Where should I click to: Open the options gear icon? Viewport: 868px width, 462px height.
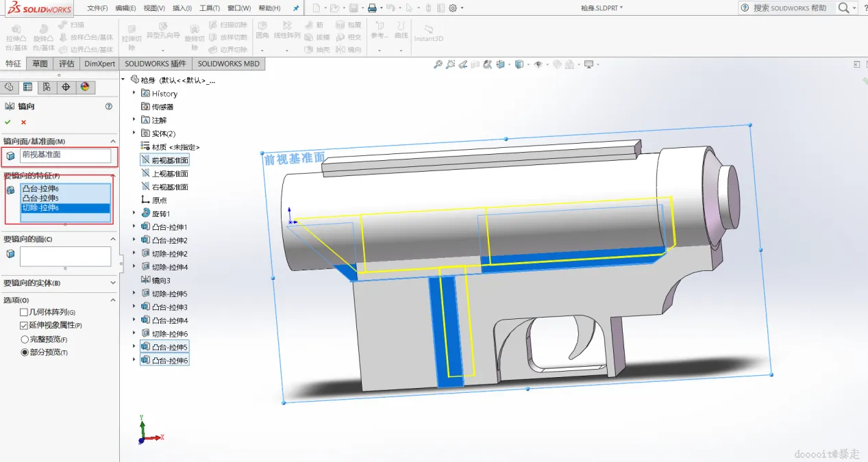point(453,8)
